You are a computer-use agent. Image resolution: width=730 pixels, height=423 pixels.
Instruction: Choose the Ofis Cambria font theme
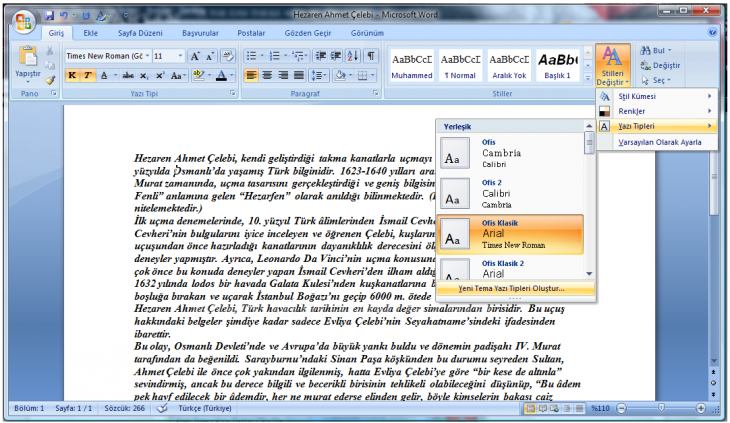tap(510, 153)
